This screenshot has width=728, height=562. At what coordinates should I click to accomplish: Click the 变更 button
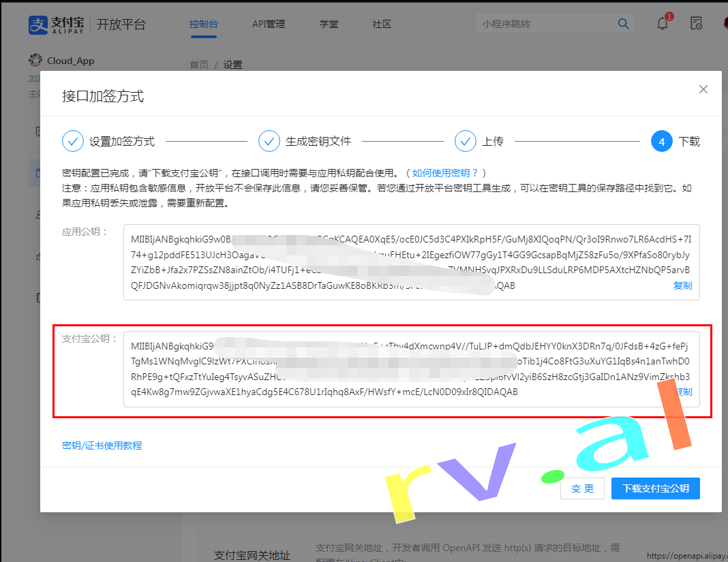(582, 488)
